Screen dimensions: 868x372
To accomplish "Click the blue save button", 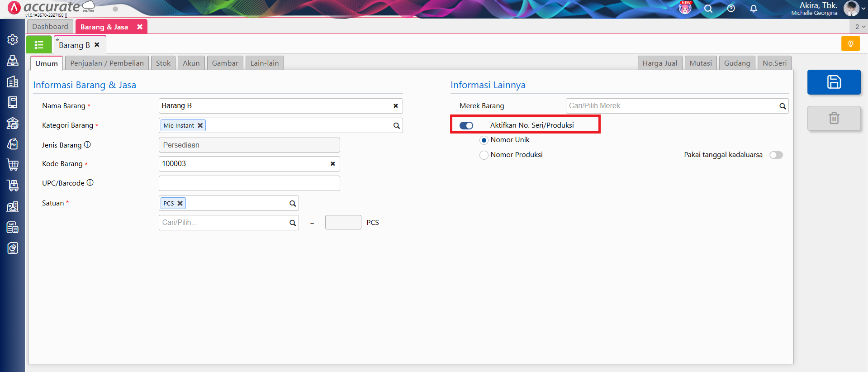I will pyautogui.click(x=834, y=82).
